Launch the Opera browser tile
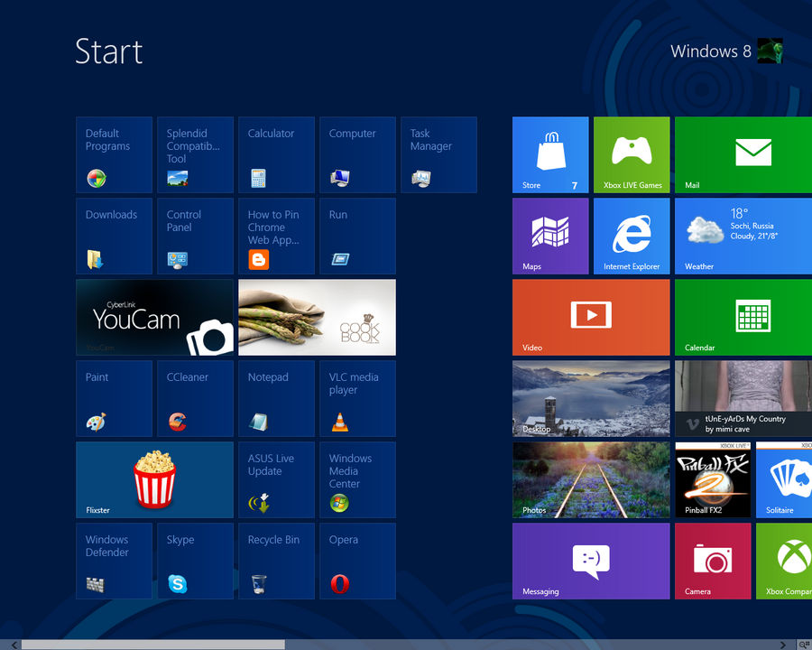 pyautogui.click(x=358, y=562)
